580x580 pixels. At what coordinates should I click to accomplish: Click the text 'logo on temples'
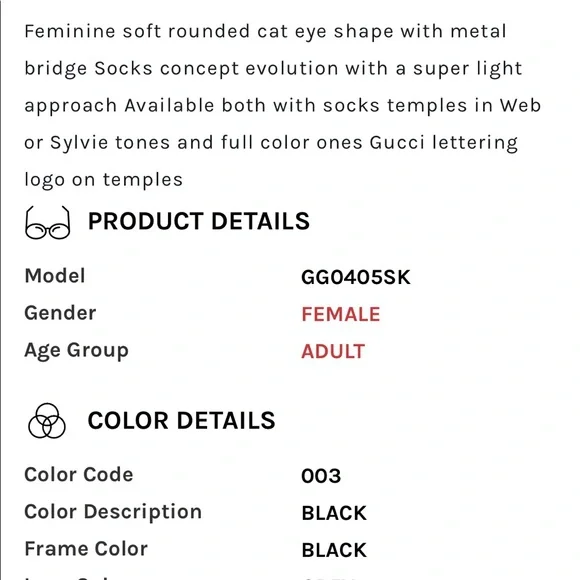tap(104, 180)
